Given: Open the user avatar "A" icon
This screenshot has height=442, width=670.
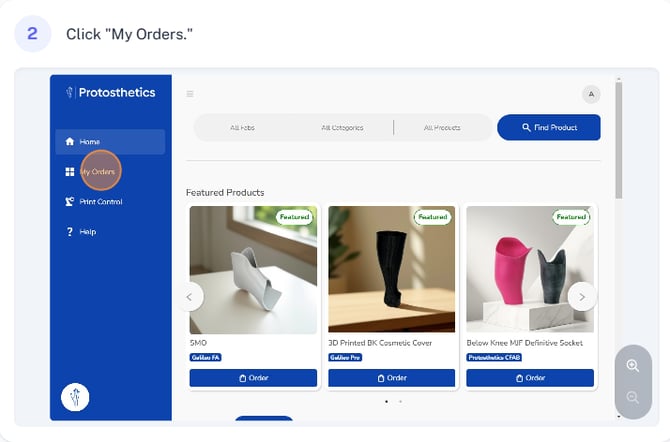Looking at the screenshot, I should pos(591,94).
